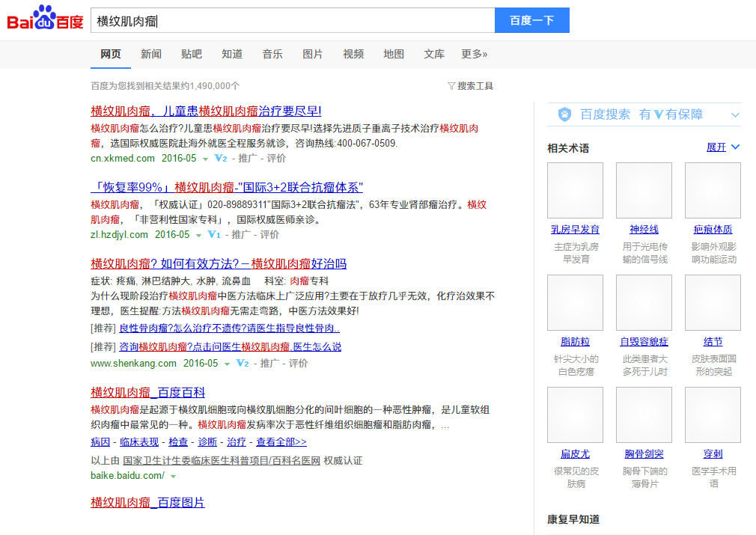Screen dimensions: 756x535
Task: Switch to the 网页 tab
Action: point(111,54)
